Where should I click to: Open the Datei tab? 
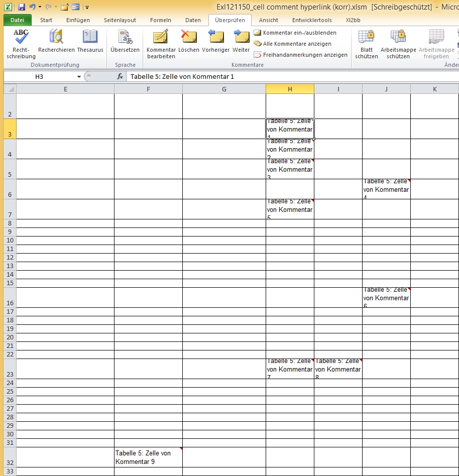pyautogui.click(x=17, y=20)
